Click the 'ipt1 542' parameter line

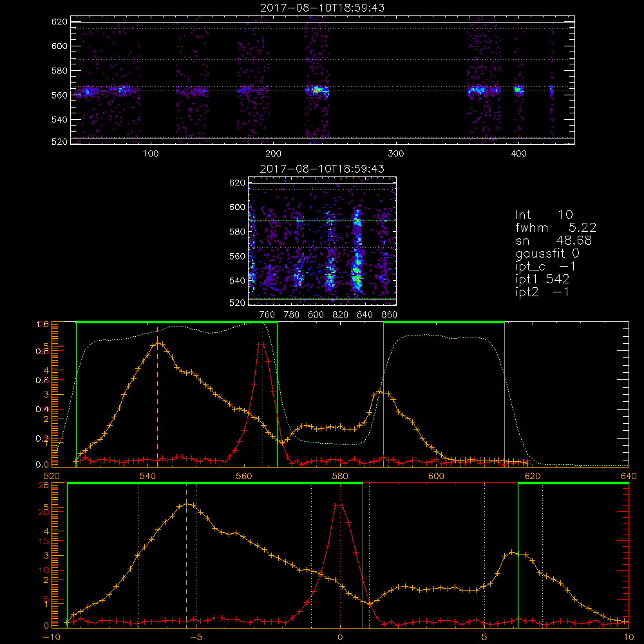coord(542,279)
